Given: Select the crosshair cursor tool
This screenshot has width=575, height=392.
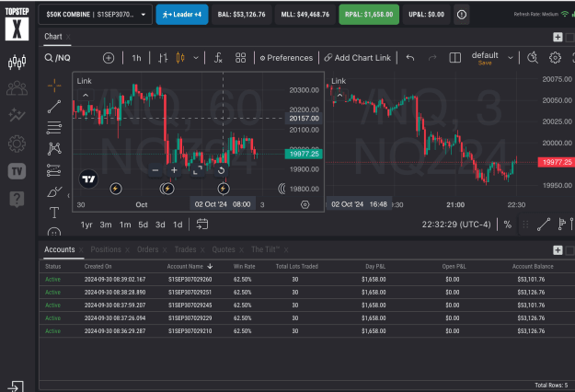Looking at the screenshot, I should click(x=54, y=86).
